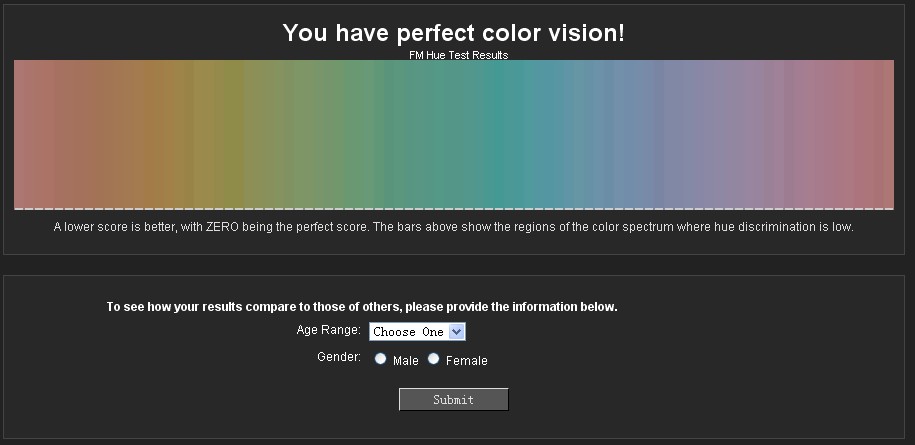Click the 'Male' gender label text
Viewport: 915px width, 445px height.
click(406, 361)
